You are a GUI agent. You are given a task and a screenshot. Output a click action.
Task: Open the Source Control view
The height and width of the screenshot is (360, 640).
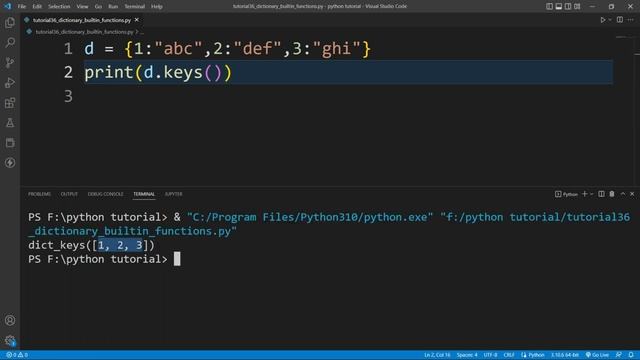(10, 62)
